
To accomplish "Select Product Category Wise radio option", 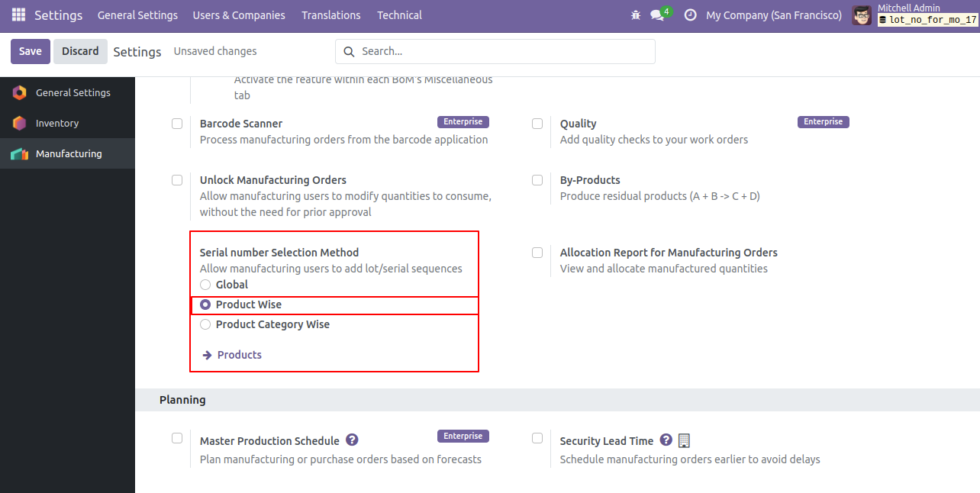I will tap(205, 324).
